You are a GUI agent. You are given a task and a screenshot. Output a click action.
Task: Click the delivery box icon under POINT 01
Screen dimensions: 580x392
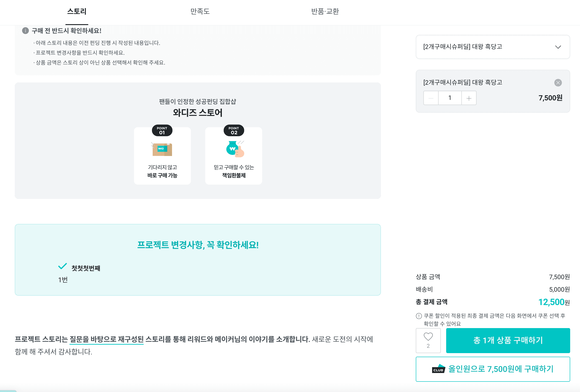(x=162, y=149)
